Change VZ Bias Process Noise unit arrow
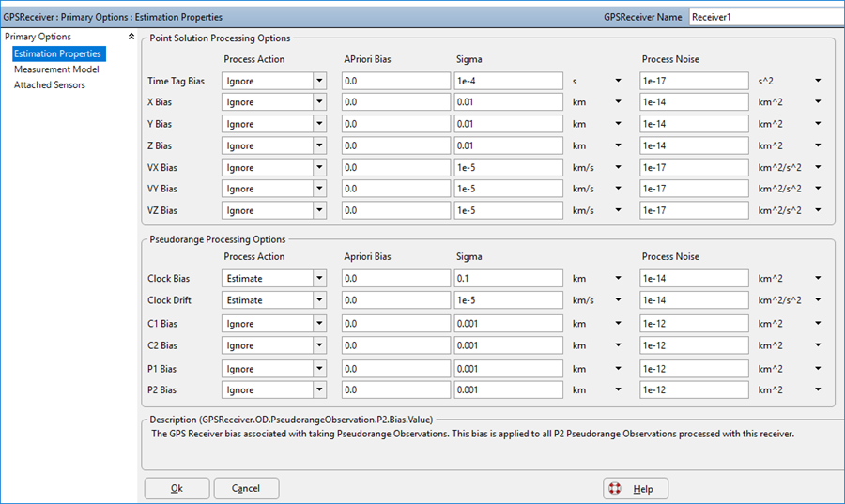 [x=818, y=210]
